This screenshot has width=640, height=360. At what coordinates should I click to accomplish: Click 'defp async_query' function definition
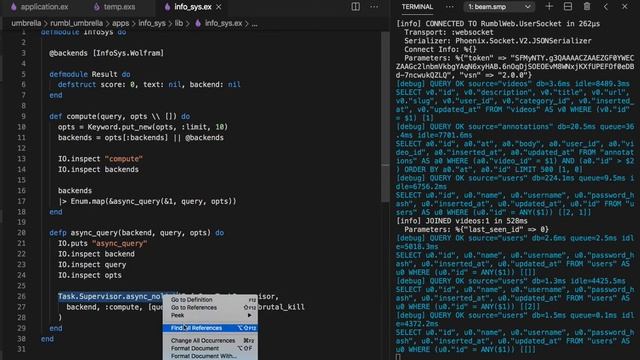[136, 233]
